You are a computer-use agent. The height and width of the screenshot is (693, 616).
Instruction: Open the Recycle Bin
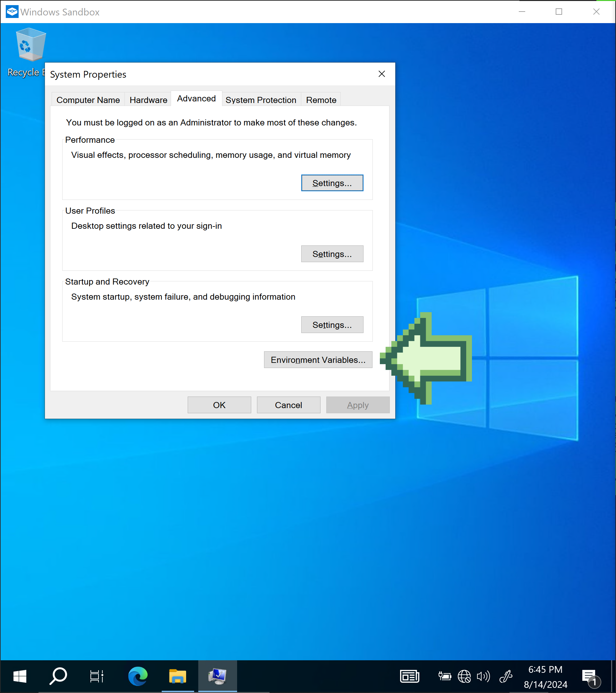30,44
